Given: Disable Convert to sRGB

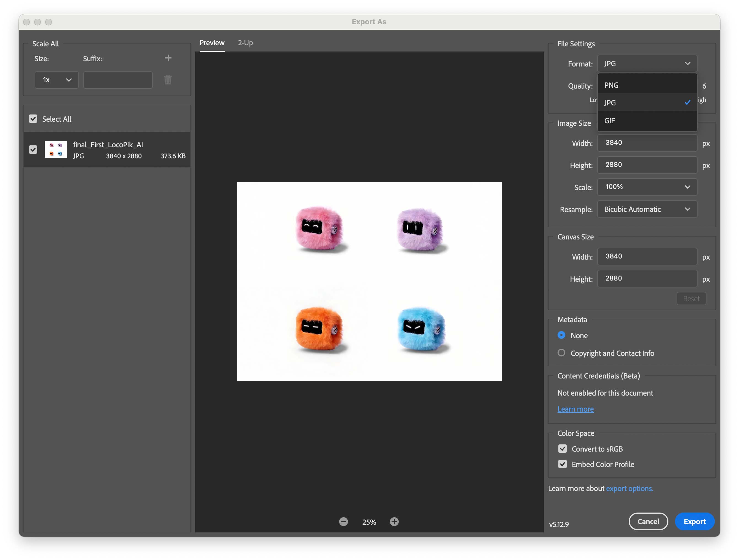Looking at the screenshot, I should coord(562,449).
